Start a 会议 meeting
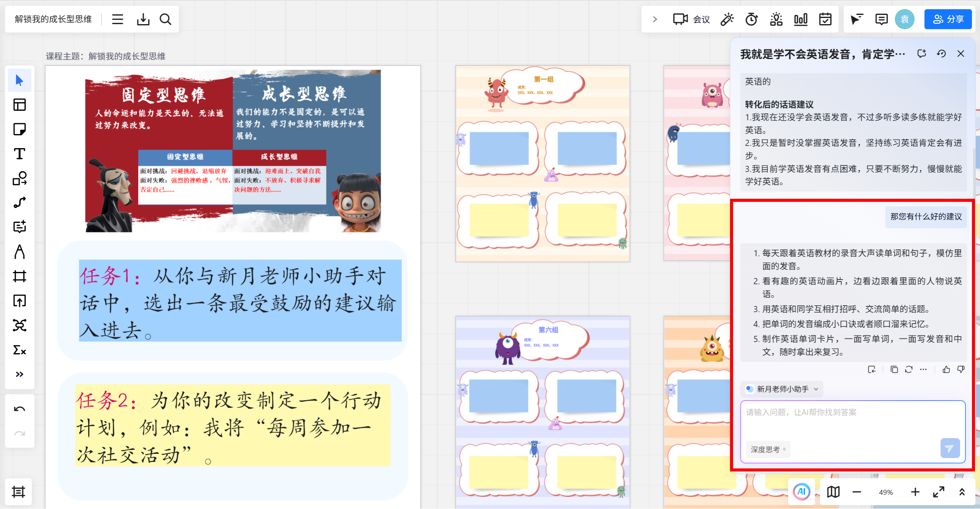 click(x=691, y=19)
